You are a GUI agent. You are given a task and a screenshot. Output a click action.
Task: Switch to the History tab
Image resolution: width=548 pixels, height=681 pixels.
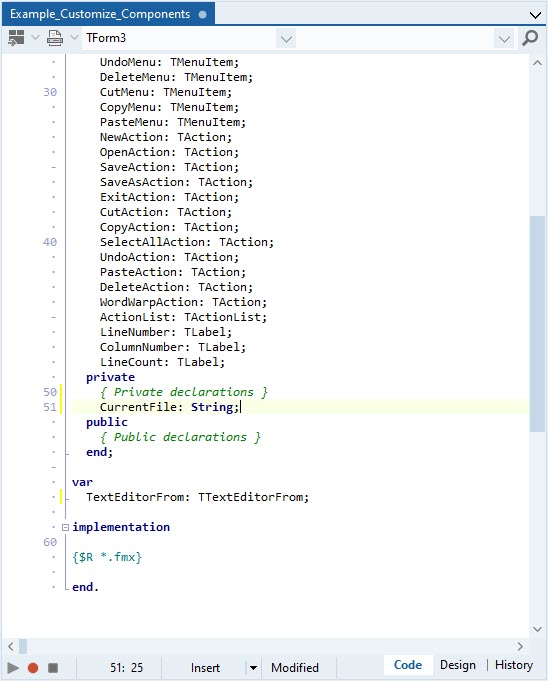(514, 665)
